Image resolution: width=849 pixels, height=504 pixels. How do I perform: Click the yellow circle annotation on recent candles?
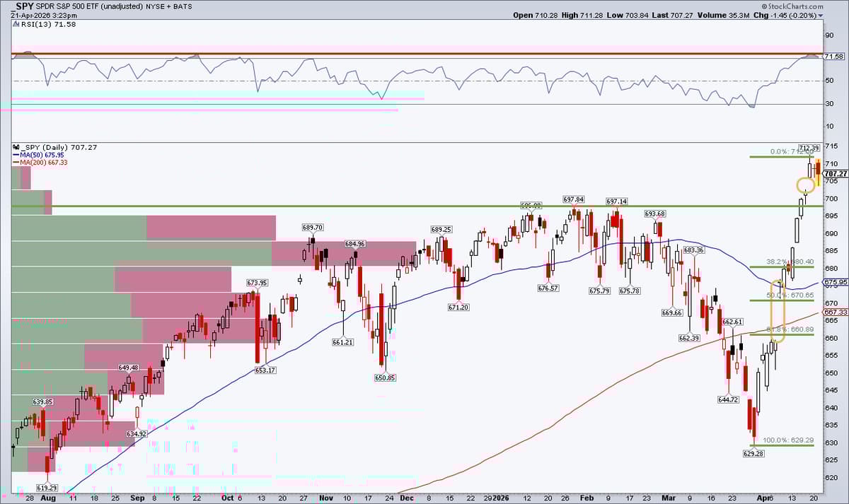[804, 185]
